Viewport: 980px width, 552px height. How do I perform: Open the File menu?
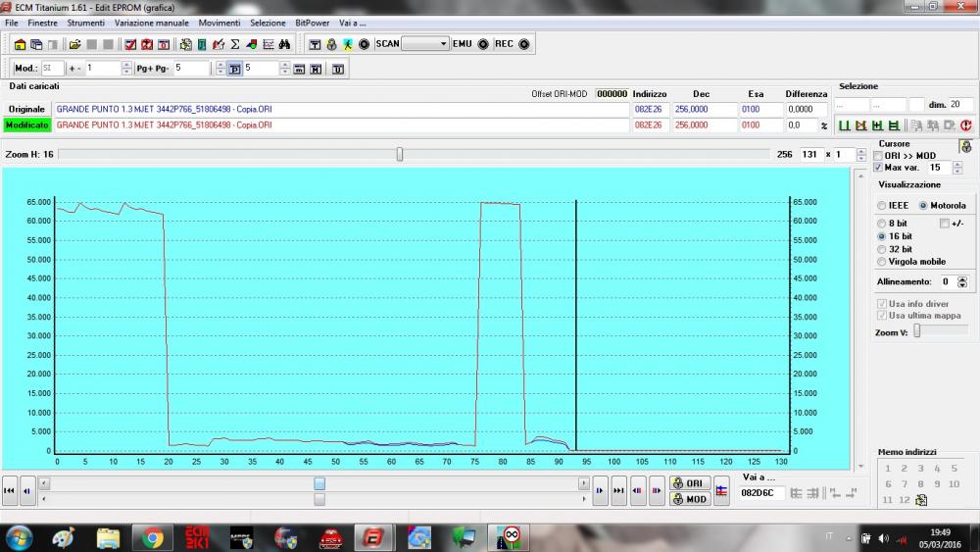coord(11,24)
